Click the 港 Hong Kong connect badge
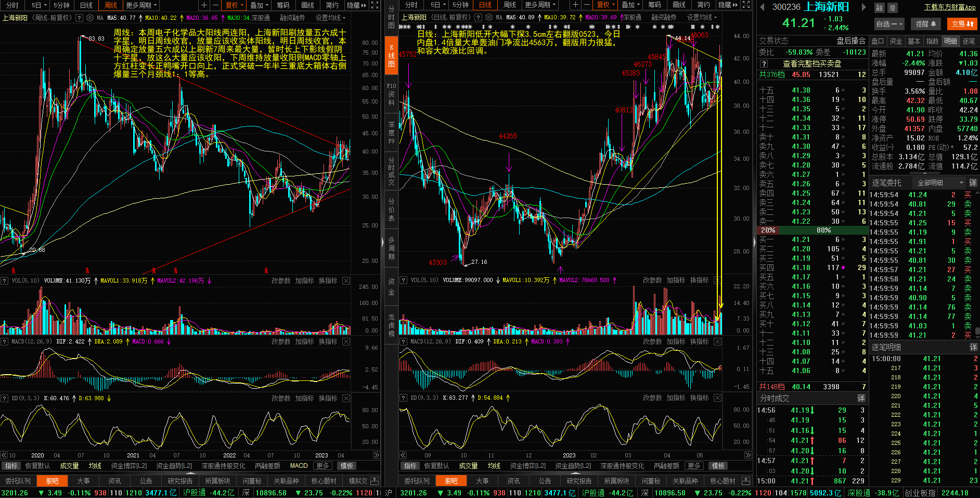Image resolution: width=980 pixels, height=498 pixels. (x=892, y=8)
